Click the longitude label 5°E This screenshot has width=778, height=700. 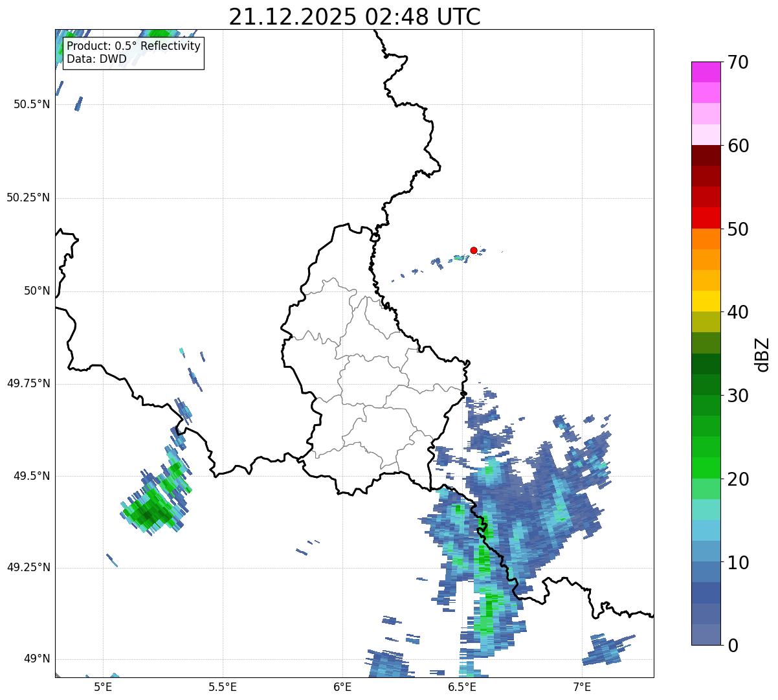click(104, 686)
